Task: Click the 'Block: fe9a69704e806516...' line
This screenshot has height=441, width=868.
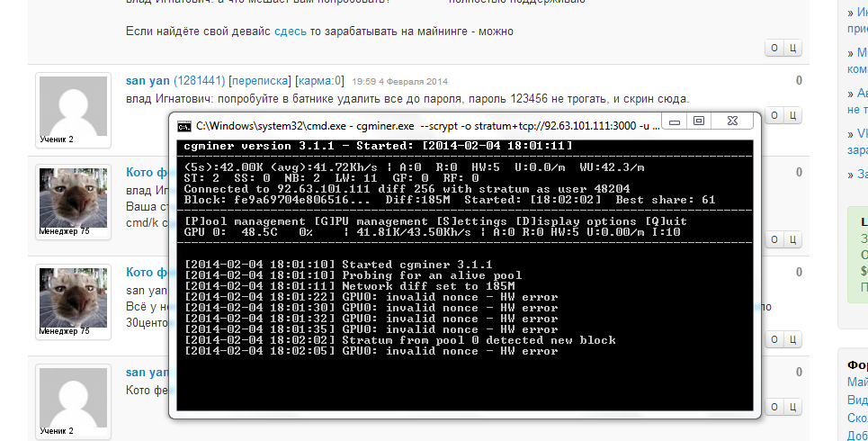Action: [450, 200]
